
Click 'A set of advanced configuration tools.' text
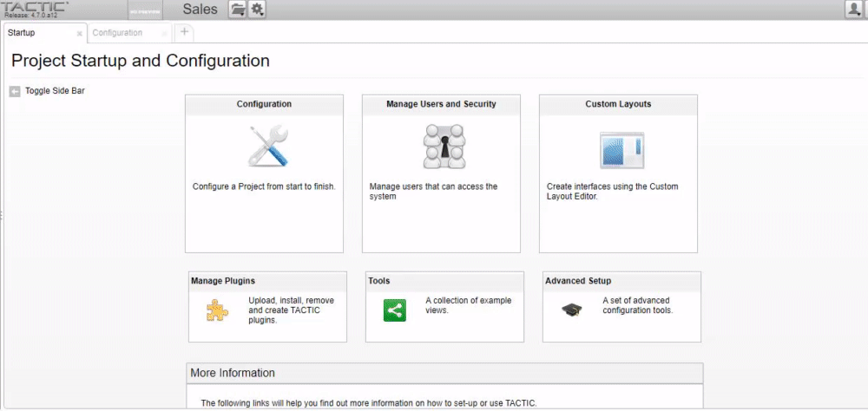[638, 305]
